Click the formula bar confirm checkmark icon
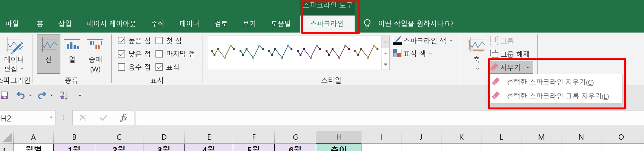The height and width of the screenshot is (151, 644). (103, 118)
